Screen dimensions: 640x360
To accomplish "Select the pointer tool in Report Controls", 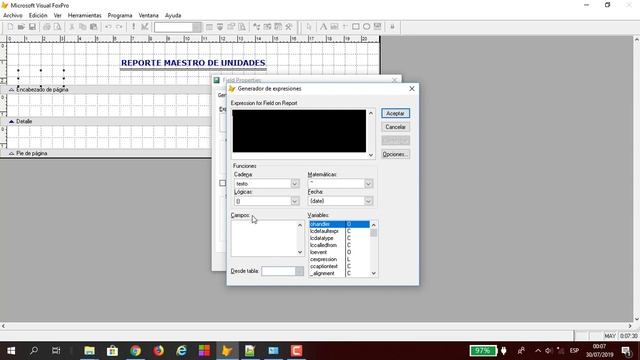I will [x=309, y=27].
